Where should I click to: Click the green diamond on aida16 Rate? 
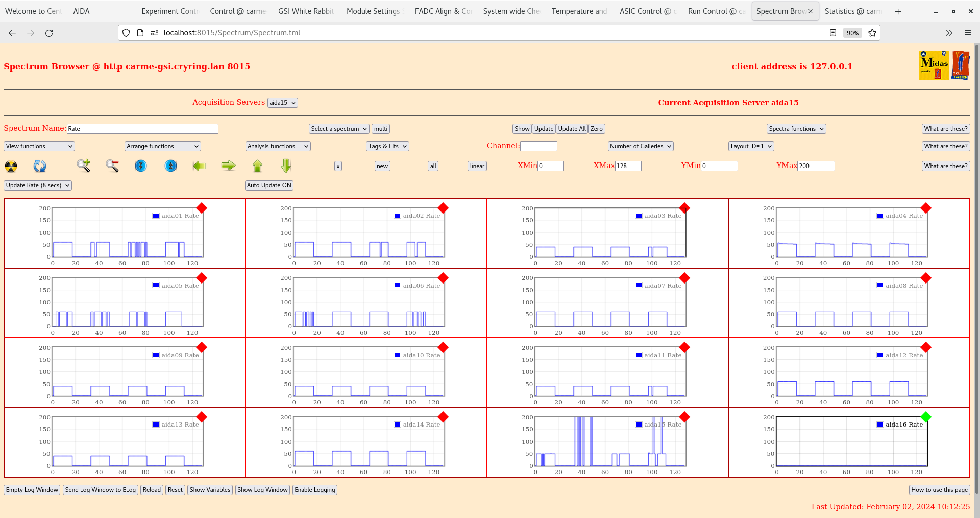926,417
